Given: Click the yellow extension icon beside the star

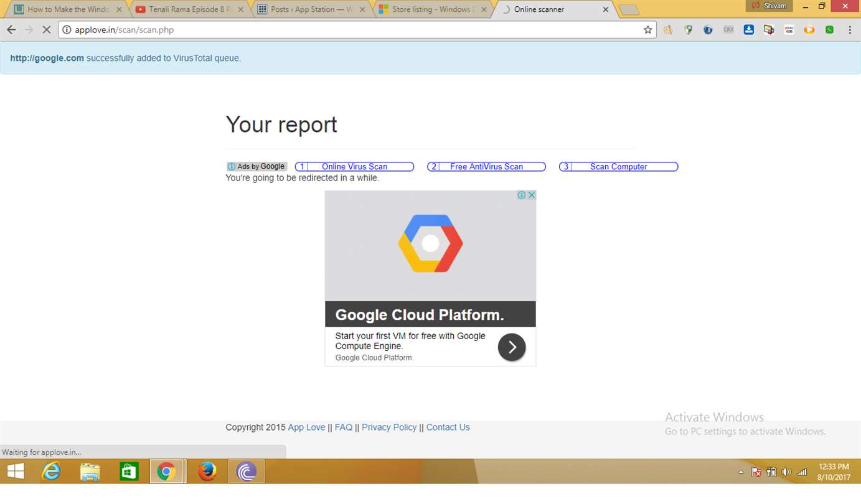Looking at the screenshot, I should click(x=668, y=30).
